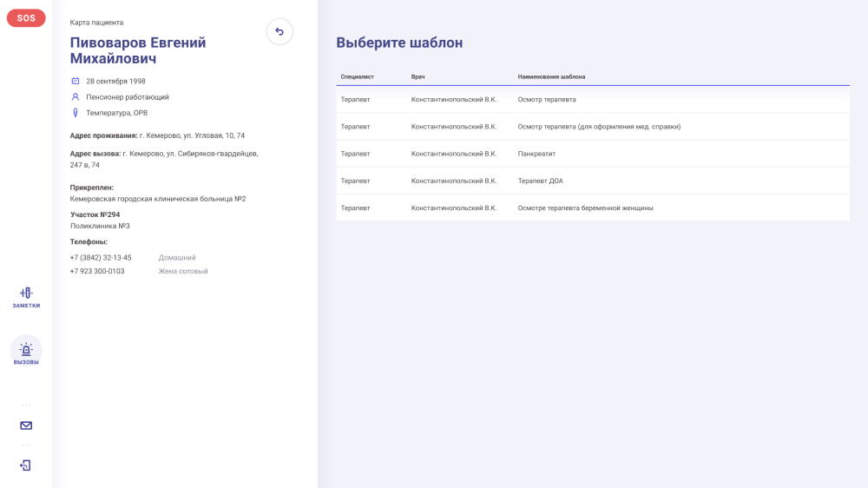The height and width of the screenshot is (488, 868).
Task: Select the Осмотр терапевта template
Action: pyautogui.click(x=547, y=100)
